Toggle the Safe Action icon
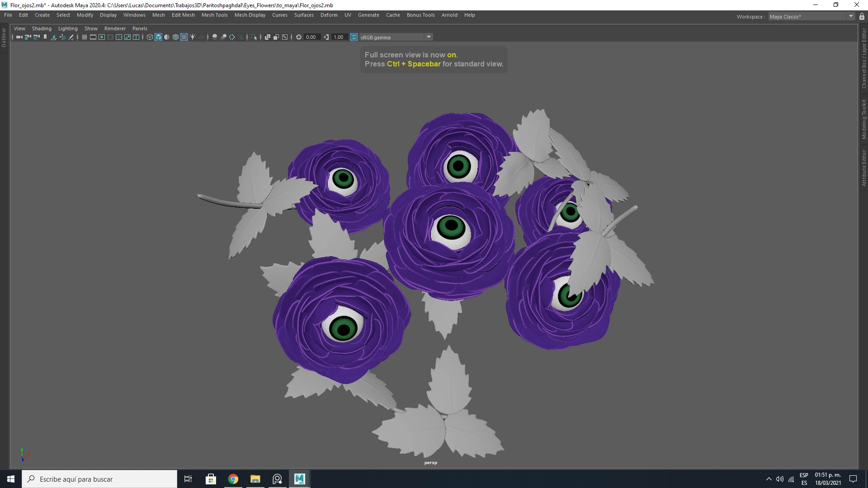868x488 pixels. tap(127, 37)
